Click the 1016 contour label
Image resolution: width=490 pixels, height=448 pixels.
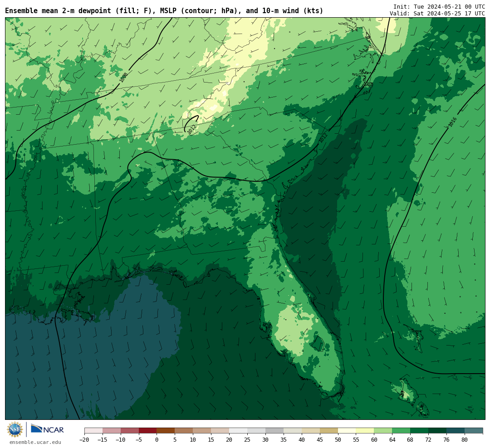coord(452,122)
